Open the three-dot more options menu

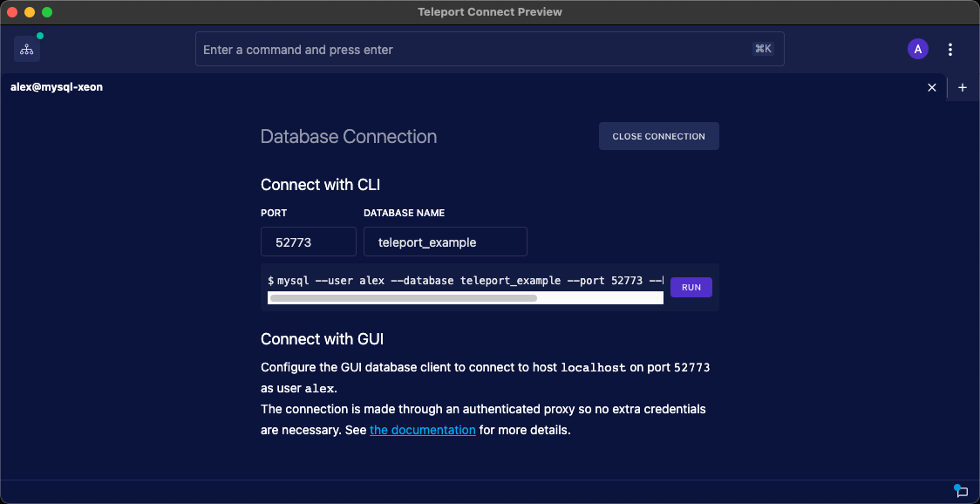950,49
